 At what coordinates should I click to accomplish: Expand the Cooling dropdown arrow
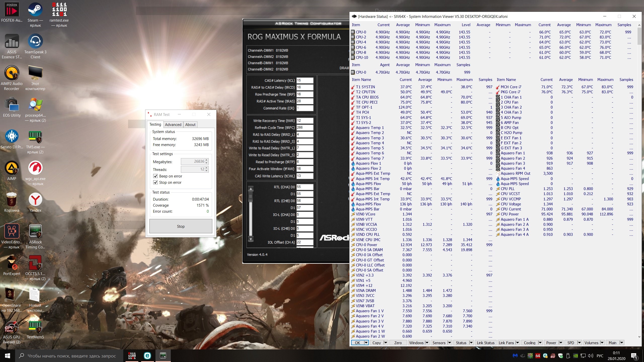click(540, 343)
